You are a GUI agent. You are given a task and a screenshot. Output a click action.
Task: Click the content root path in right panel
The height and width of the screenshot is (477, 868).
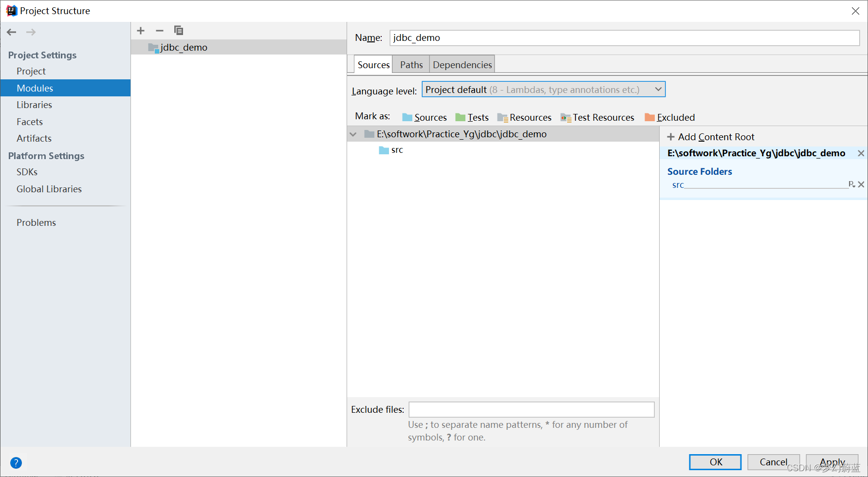tap(756, 153)
